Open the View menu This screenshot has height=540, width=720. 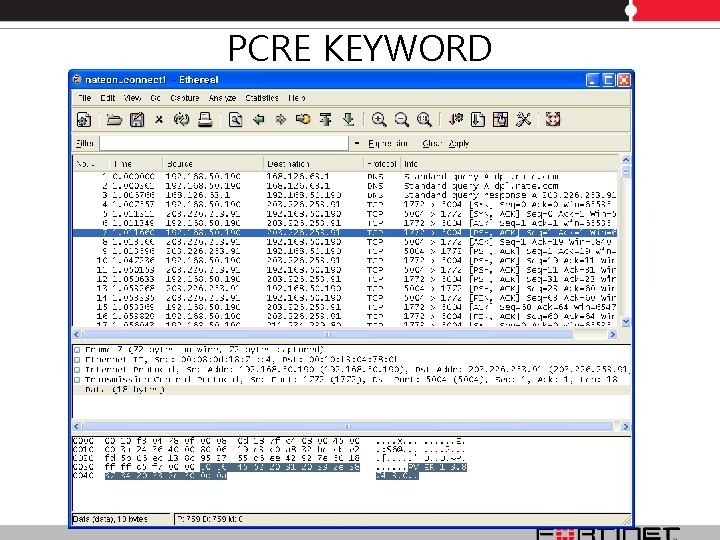132,98
